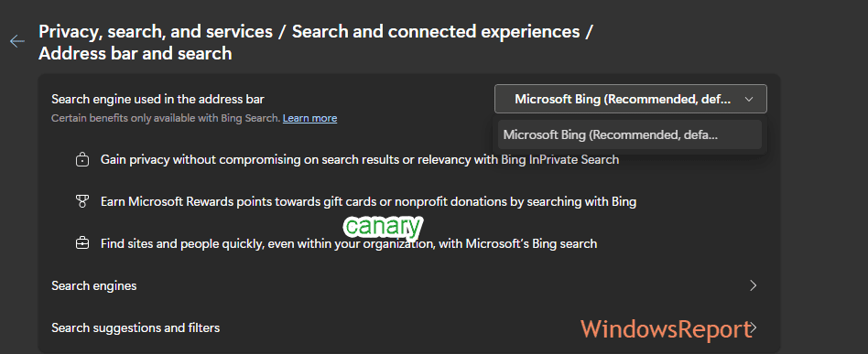
Task: Navigate to the Privacy, search, and services breadcrumb
Action: (x=156, y=31)
